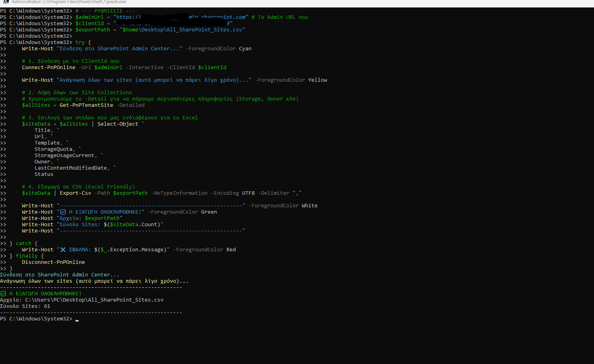Click the StorageUsageCurrent property name

point(64,155)
